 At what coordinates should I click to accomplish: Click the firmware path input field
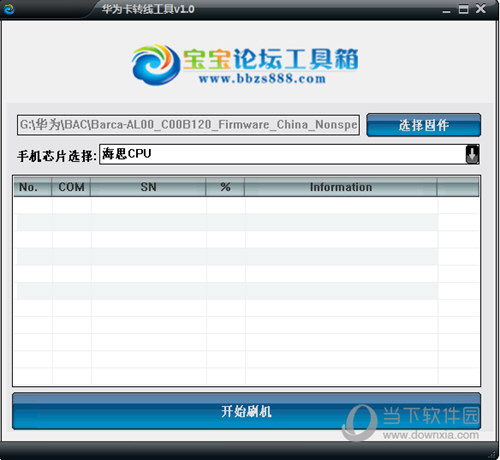pos(188,125)
